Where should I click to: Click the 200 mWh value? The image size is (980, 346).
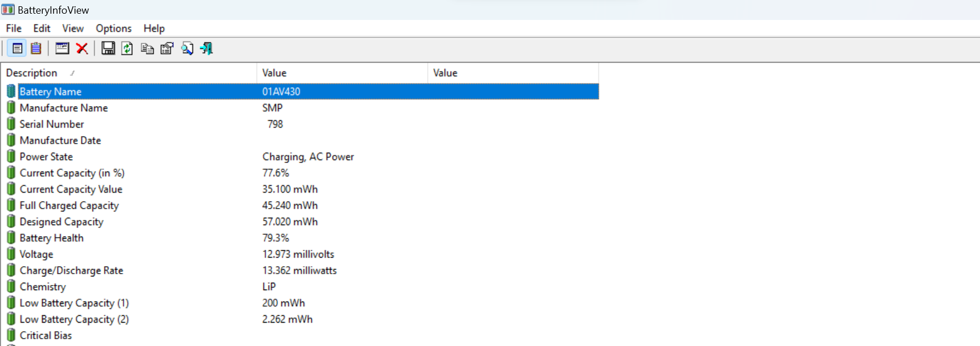[x=284, y=303]
